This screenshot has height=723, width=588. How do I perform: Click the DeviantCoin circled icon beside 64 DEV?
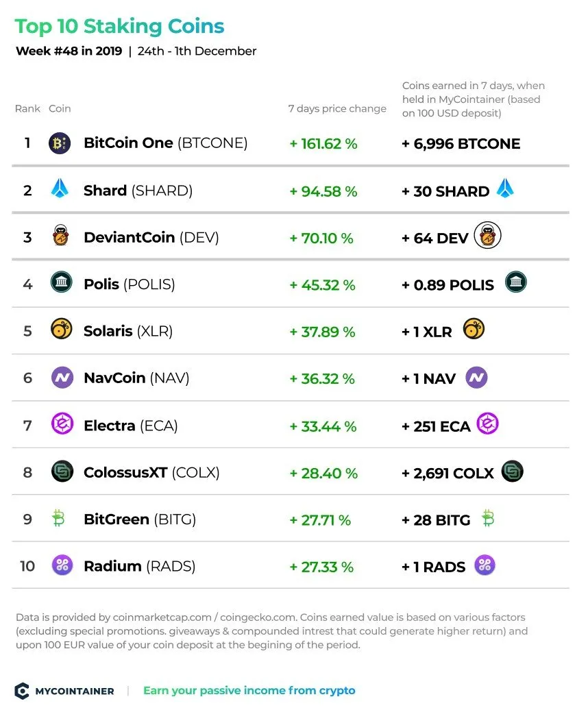[487, 235]
